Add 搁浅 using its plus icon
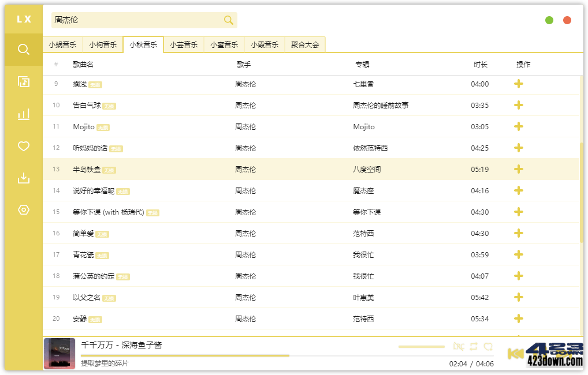This screenshot has width=588, height=375. coord(518,84)
